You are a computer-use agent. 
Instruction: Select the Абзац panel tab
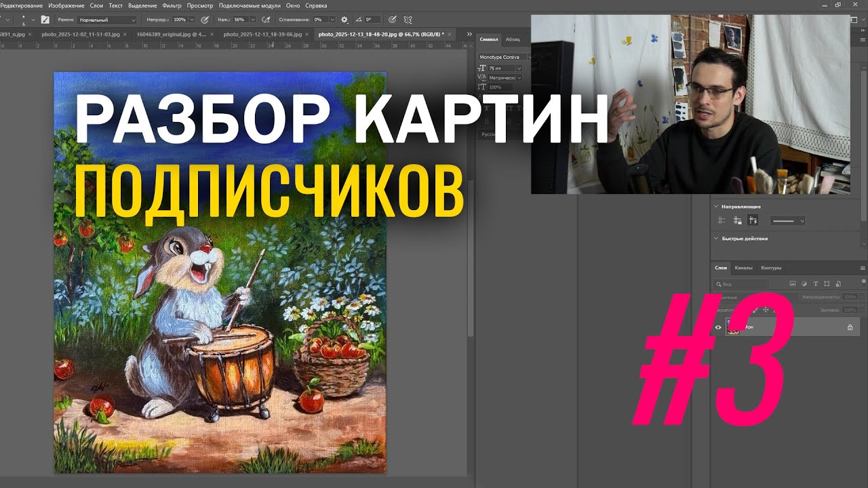pos(513,39)
